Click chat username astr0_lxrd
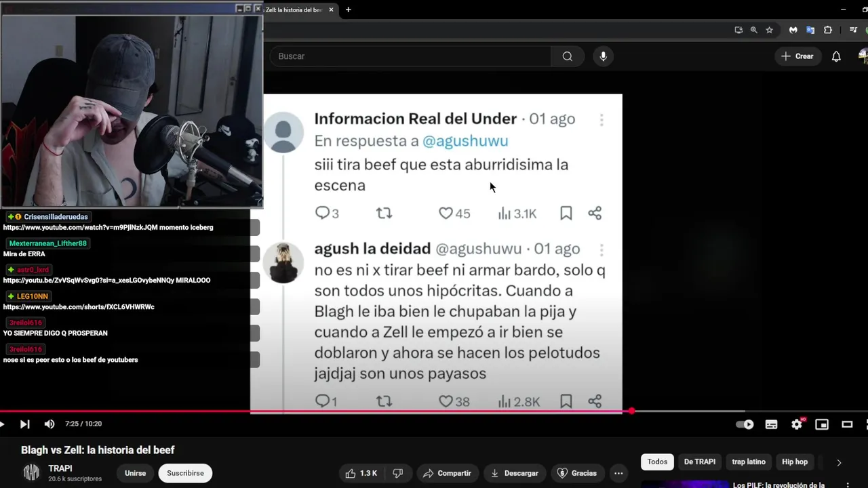This screenshot has width=868, height=488. pos(33,270)
